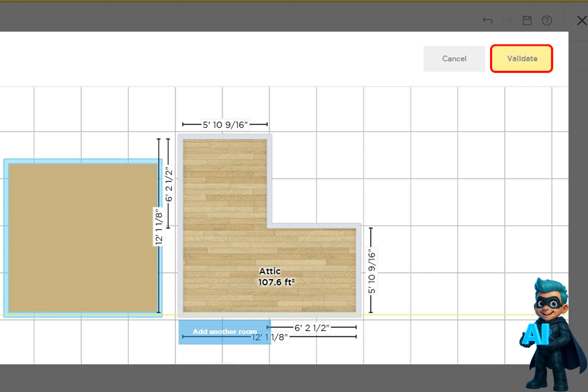Select the vertical 6' 2 1/2" dimension label
Viewport: 588px width, 392px height.
pos(169,184)
